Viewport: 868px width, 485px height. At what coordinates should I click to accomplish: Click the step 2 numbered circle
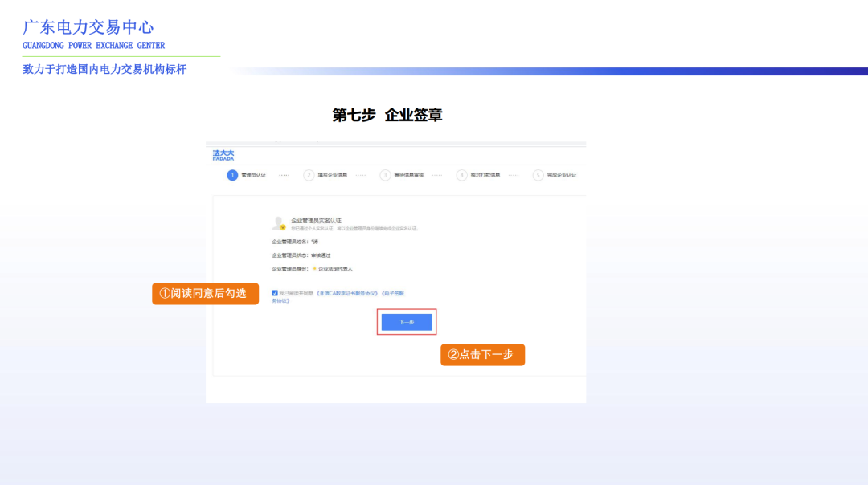click(308, 175)
